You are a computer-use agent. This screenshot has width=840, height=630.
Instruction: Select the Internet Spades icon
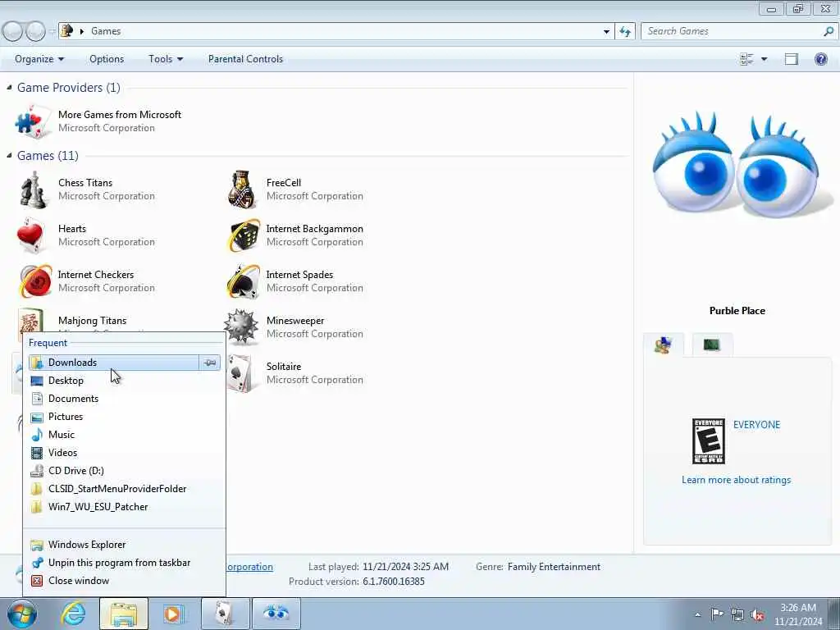tap(244, 281)
